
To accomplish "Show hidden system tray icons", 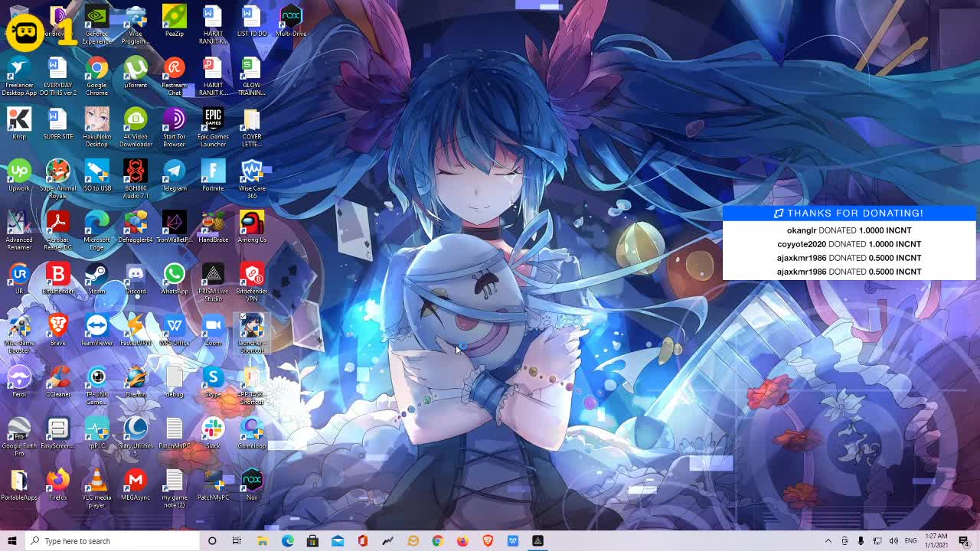I will pyautogui.click(x=828, y=541).
